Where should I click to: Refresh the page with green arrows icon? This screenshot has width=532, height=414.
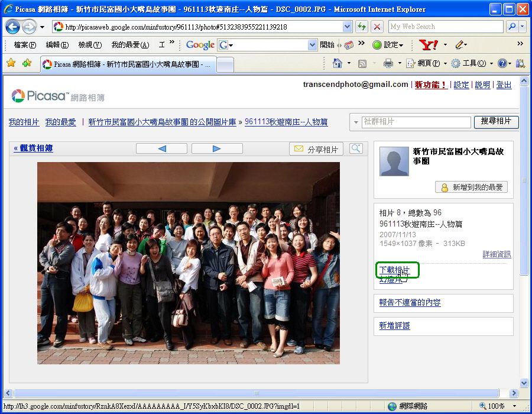coord(362,27)
